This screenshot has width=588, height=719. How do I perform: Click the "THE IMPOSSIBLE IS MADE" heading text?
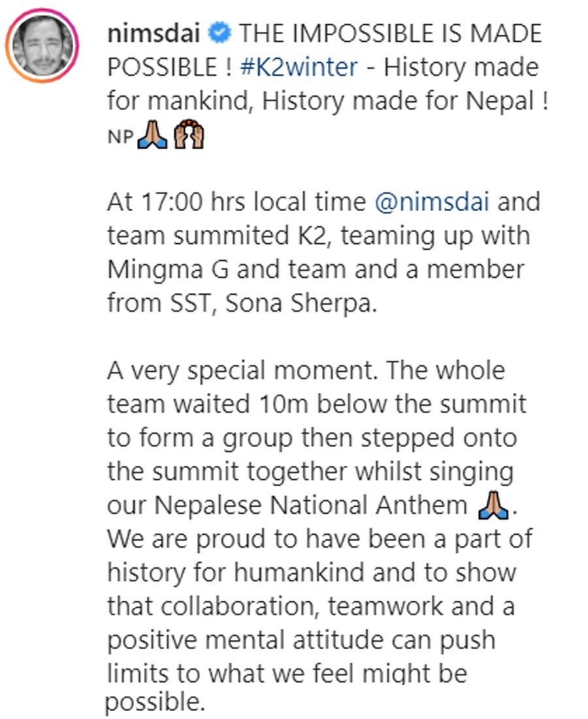(x=391, y=33)
